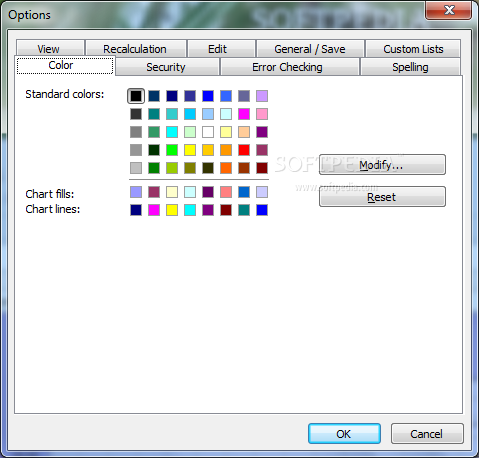Open the Recalculation tab

[136, 49]
